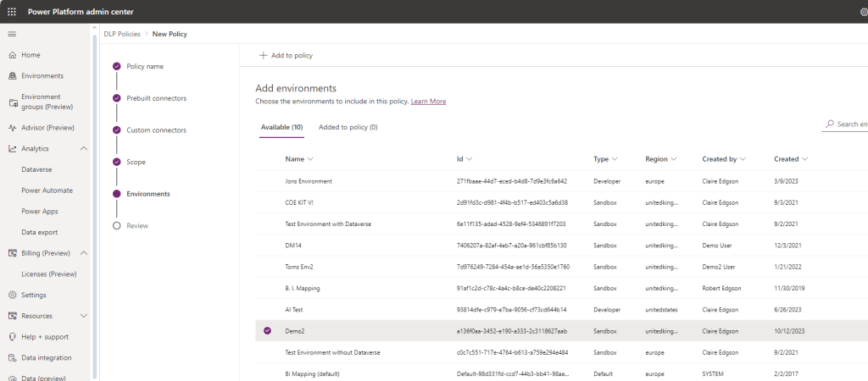This screenshot has height=381, width=868.
Task: Open the Type column sort dropdown
Action: pyautogui.click(x=614, y=159)
